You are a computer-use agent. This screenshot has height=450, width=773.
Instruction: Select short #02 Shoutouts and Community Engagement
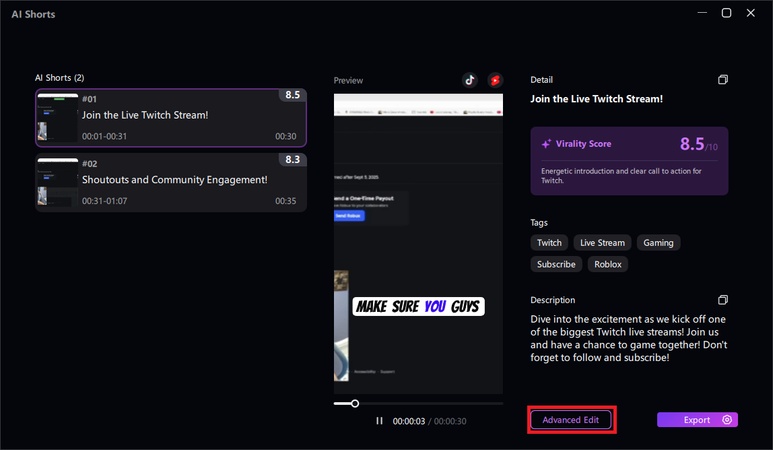tap(171, 182)
